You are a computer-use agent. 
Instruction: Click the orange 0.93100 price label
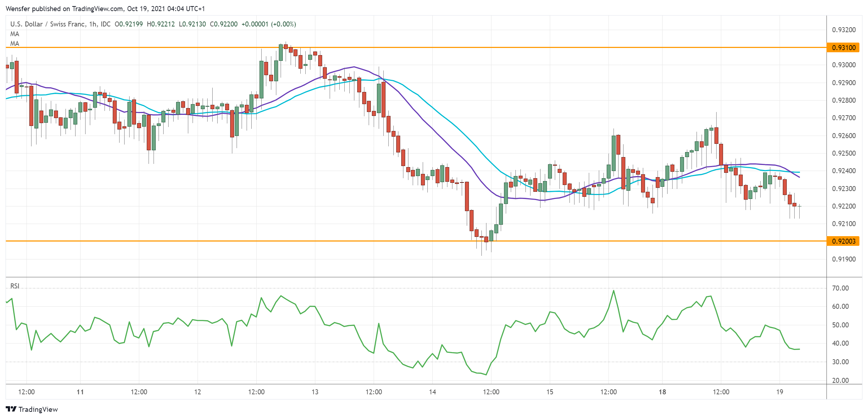tap(843, 48)
